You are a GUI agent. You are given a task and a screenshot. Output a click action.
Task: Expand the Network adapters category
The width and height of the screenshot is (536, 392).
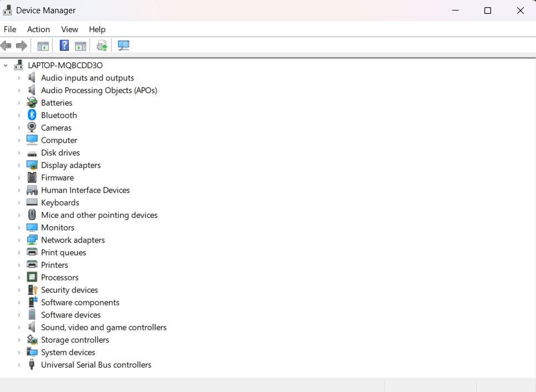(19, 240)
